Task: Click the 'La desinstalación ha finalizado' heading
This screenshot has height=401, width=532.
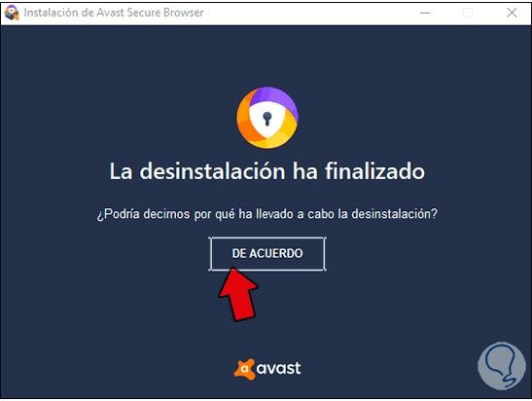Action: (267, 170)
